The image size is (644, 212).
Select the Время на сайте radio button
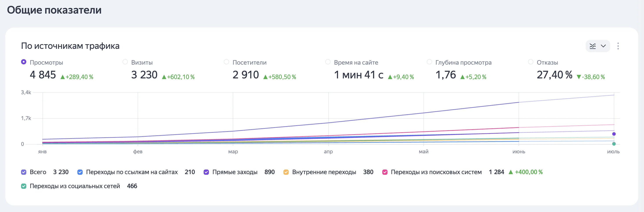(x=328, y=62)
